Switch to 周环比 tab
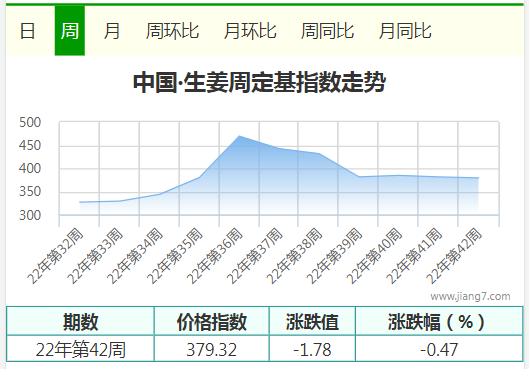 click(x=172, y=31)
